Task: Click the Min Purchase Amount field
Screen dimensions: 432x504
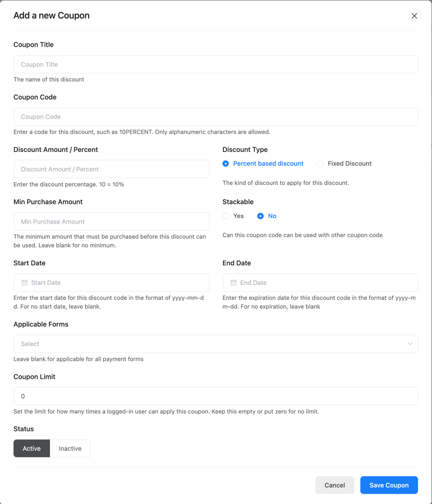Action: [x=112, y=221]
